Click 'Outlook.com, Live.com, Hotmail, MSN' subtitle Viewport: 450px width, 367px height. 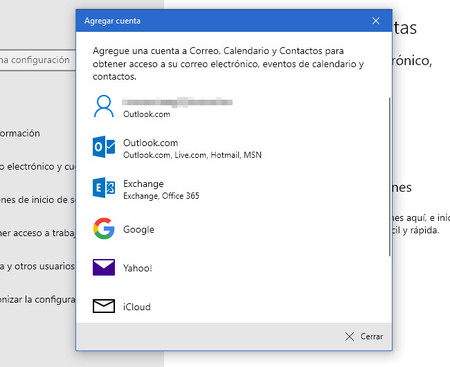(192, 155)
